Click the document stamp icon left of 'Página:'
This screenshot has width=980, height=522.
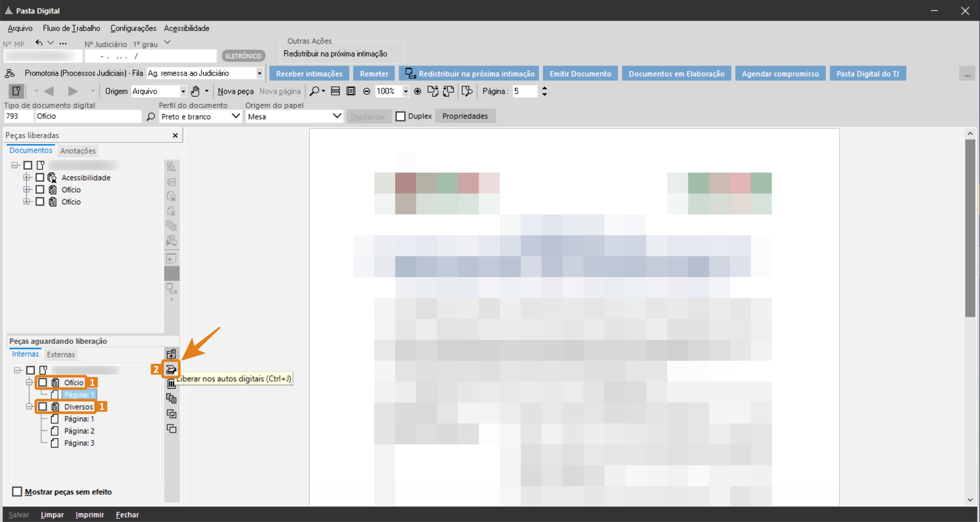point(467,91)
